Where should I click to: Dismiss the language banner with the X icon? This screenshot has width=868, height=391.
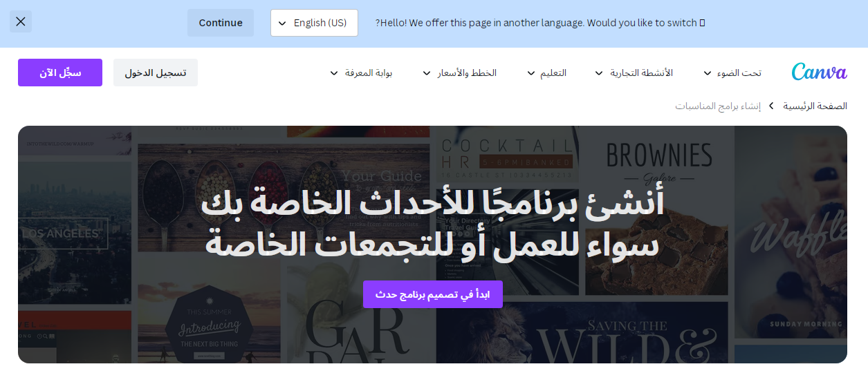21,21
